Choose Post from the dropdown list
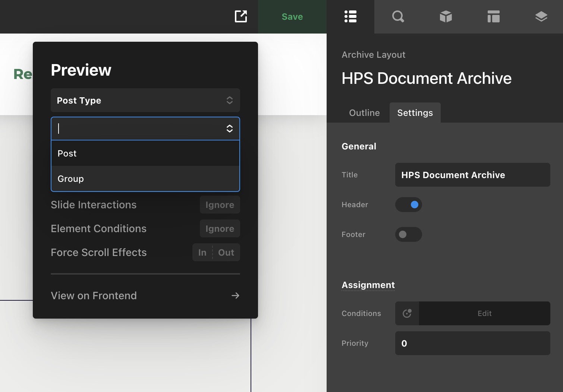Screen dimensions: 563x392 click(145, 154)
